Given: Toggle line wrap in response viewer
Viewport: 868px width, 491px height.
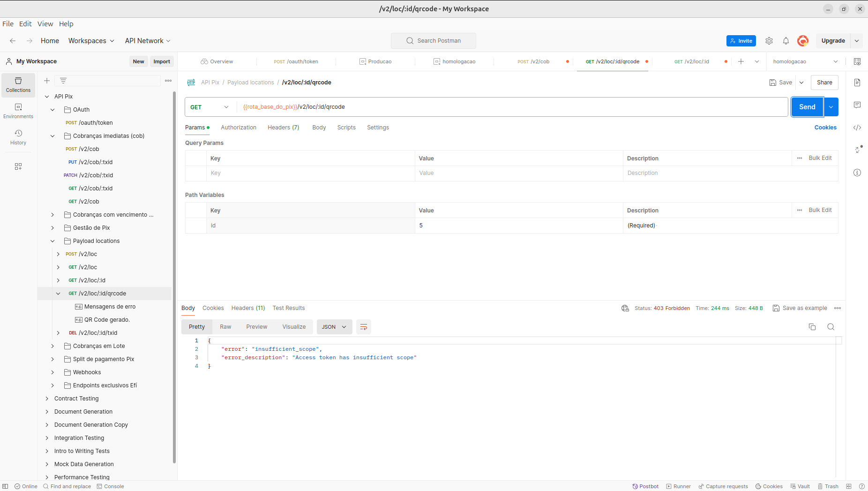Looking at the screenshot, I should pos(364,327).
